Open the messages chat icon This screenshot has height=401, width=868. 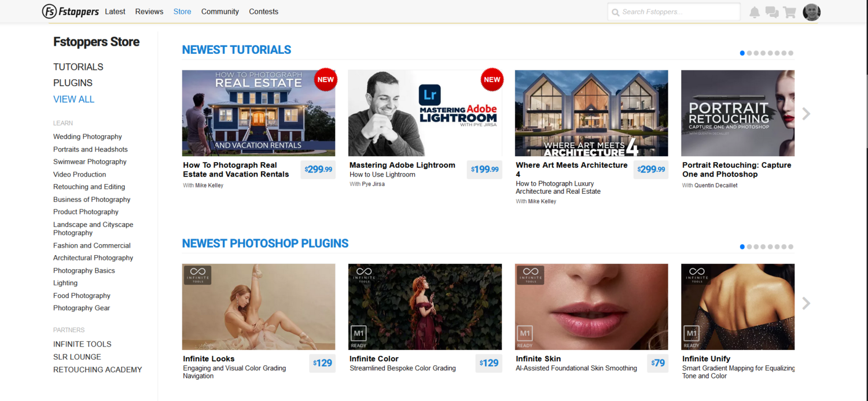(x=772, y=12)
